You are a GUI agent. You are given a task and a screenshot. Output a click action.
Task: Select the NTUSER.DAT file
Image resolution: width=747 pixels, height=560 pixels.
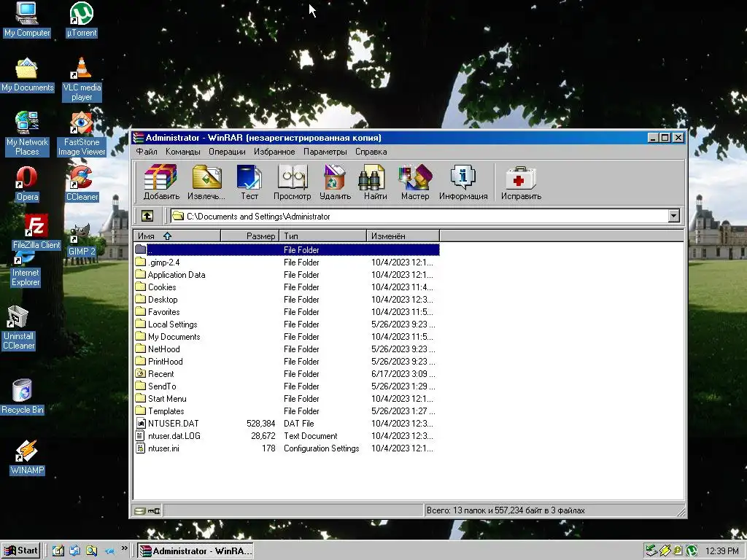[286, 424]
